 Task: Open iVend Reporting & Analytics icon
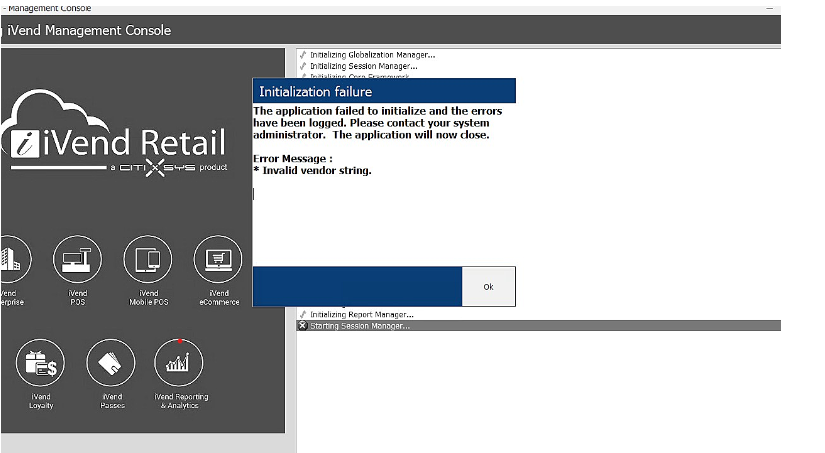pyautogui.click(x=178, y=363)
